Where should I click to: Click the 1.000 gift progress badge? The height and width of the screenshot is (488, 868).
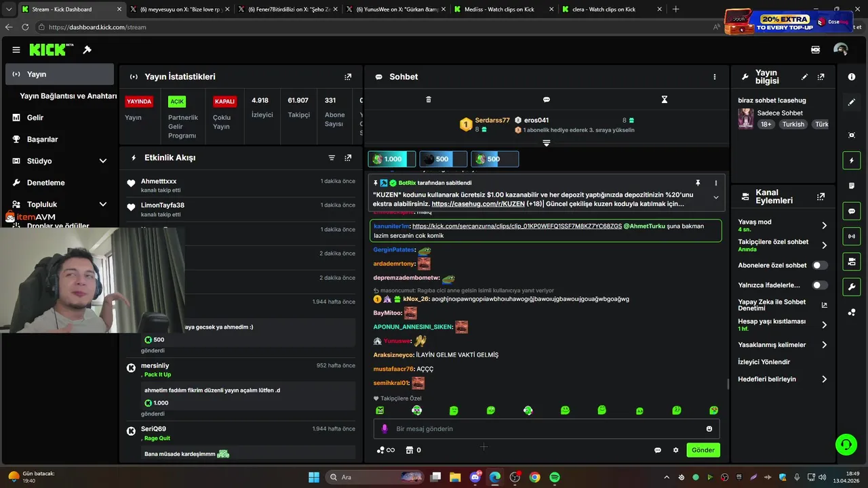(x=392, y=159)
